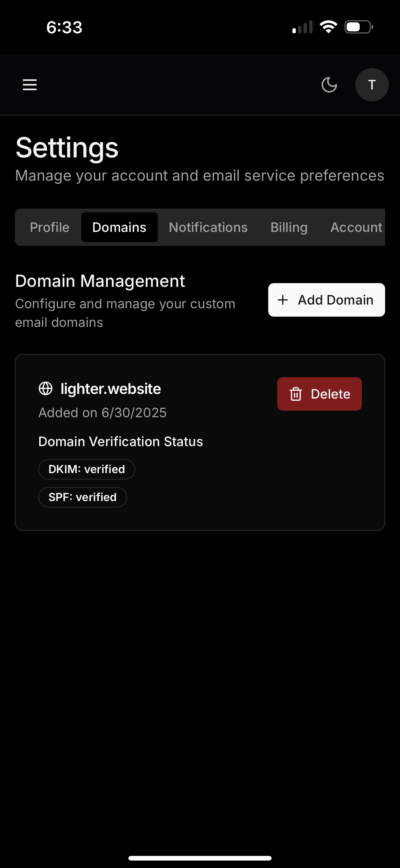Image resolution: width=400 pixels, height=868 pixels.
Task: Switch to the Account tab
Action: pyautogui.click(x=356, y=227)
